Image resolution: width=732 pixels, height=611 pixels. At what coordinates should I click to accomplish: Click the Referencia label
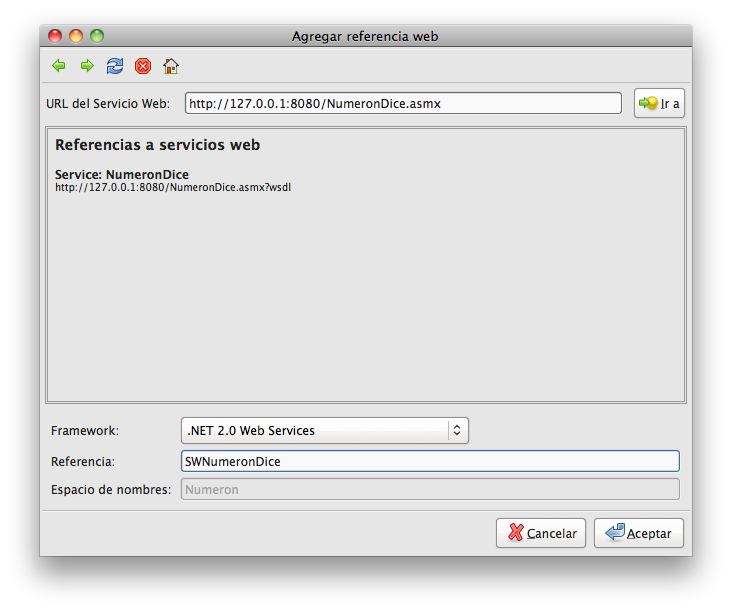click(83, 462)
